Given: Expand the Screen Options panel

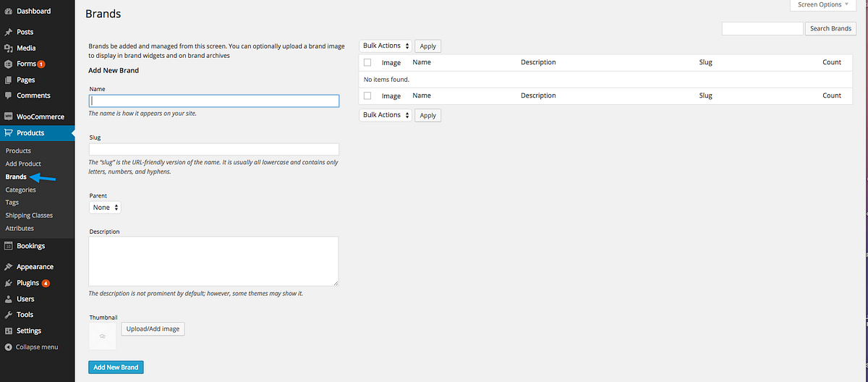Looking at the screenshot, I should 824,5.
